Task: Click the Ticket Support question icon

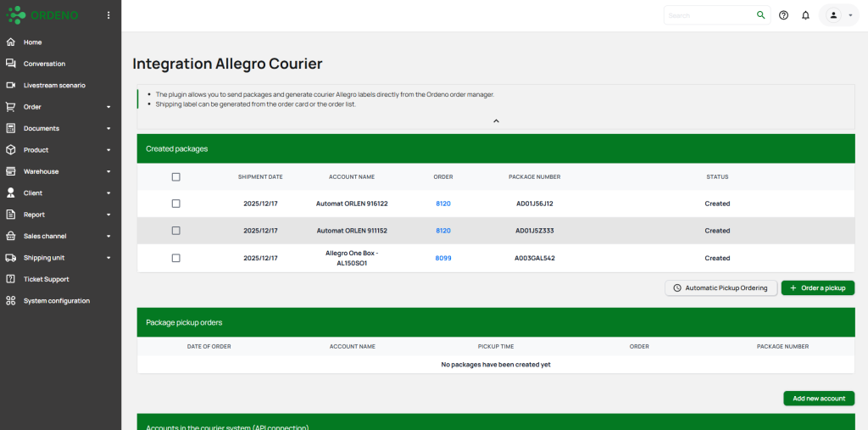Action: 10,279
